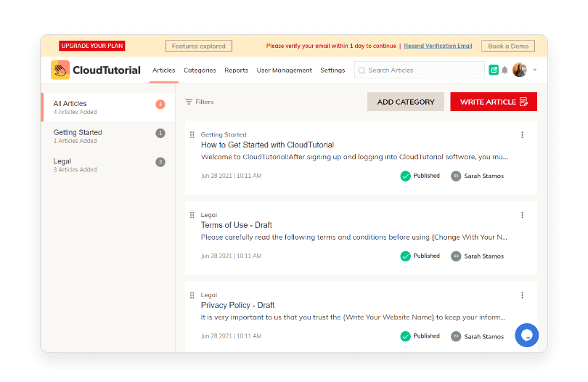Go to User Management
Viewport: 588px width, 382px height.
tap(285, 70)
